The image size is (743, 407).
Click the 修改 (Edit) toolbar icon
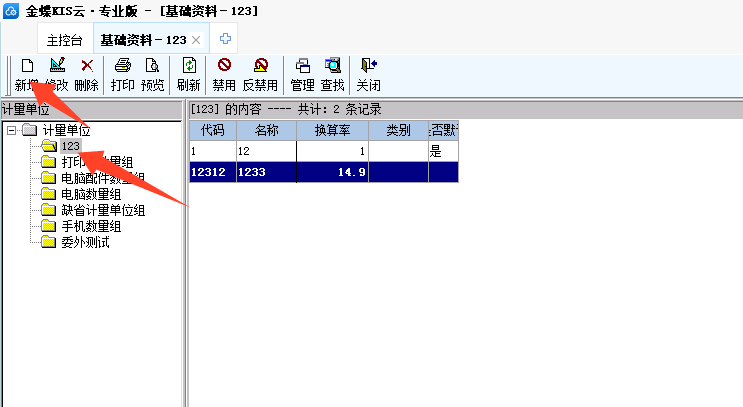[57, 66]
